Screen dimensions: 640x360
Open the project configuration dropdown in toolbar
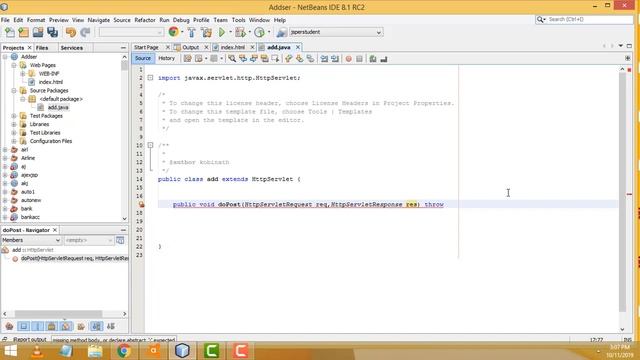point(131,32)
